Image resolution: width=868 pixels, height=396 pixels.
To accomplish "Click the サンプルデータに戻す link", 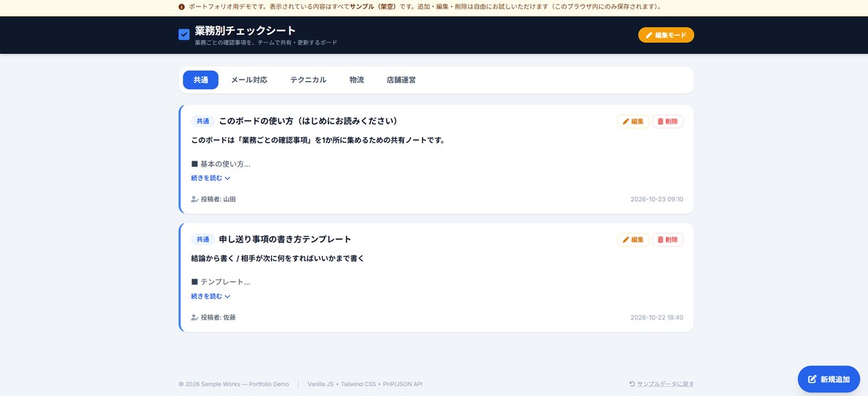I will pyautogui.click(x=665, y=384).
